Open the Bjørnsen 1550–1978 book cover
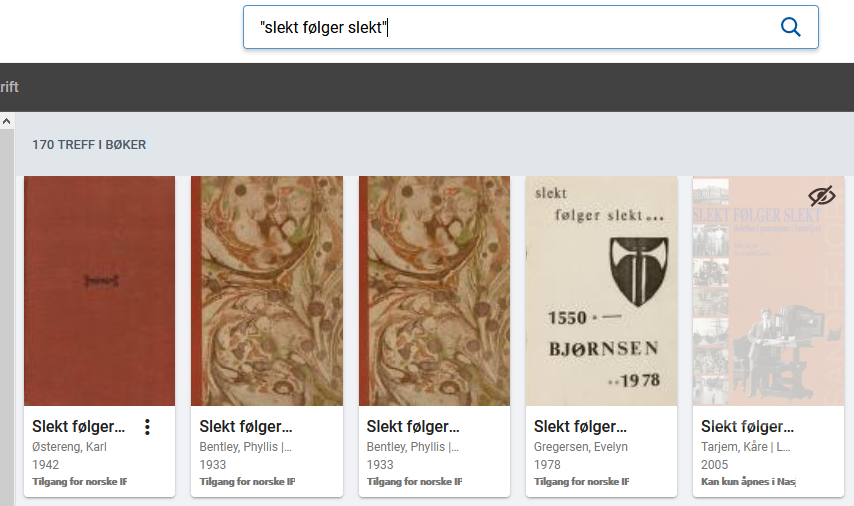 point(601,290)
